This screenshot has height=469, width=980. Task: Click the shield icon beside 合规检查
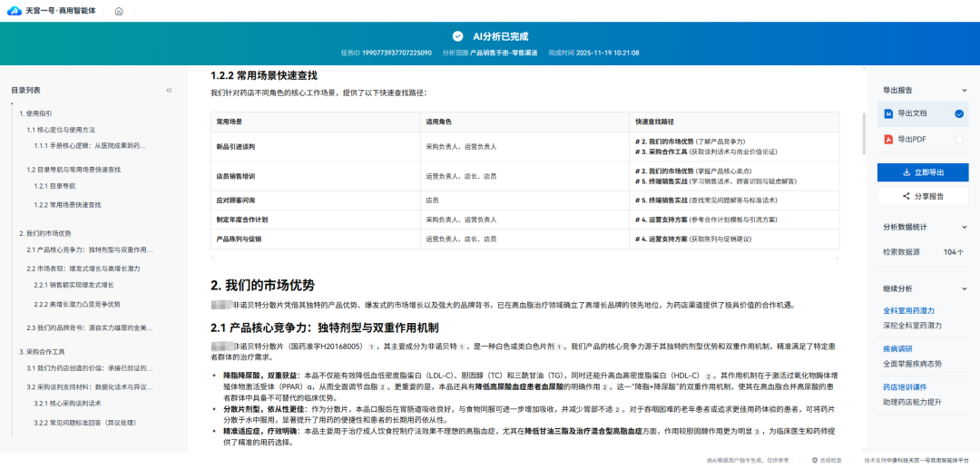point(814,461)
